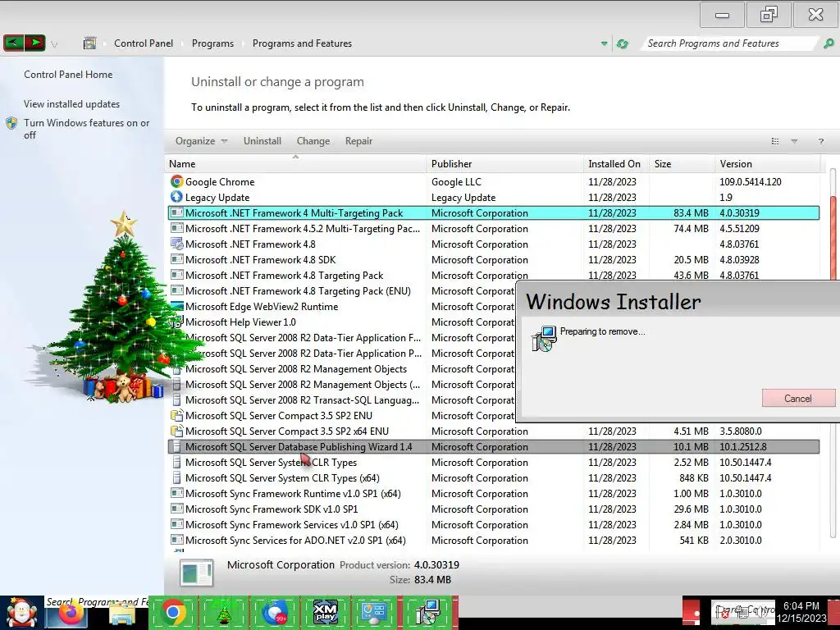Open Control Panel Home link
The width and height of the screenshot is (840, 630).
click(68, 75)
